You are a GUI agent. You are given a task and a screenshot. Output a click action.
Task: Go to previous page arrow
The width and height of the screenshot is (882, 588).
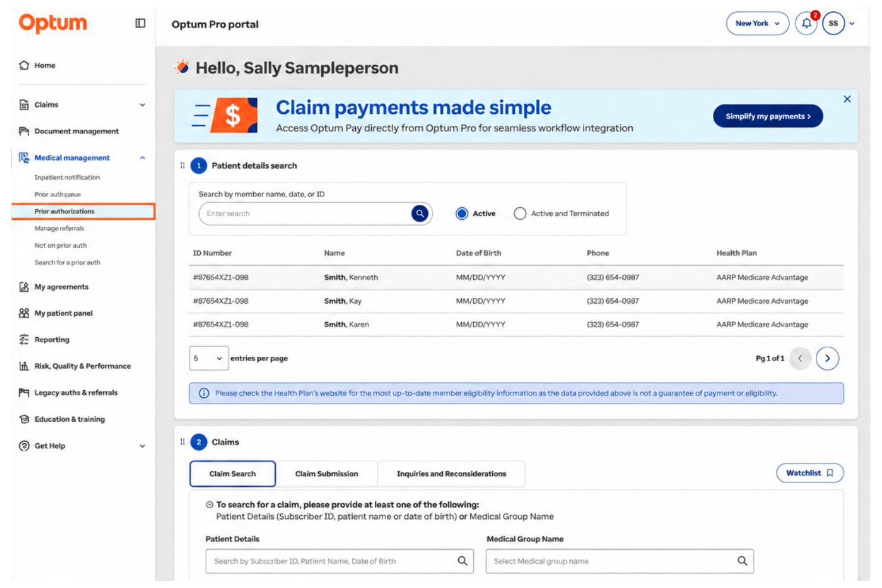tap(800, 359)
